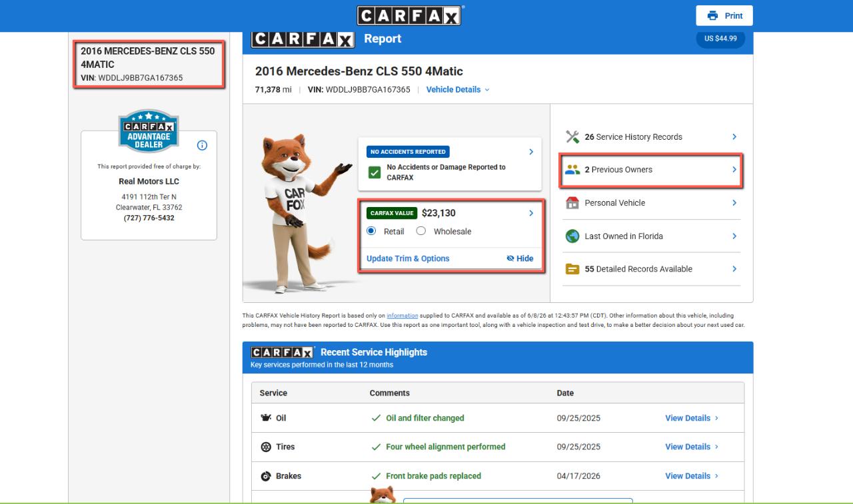View Details for Oil service

692,418
